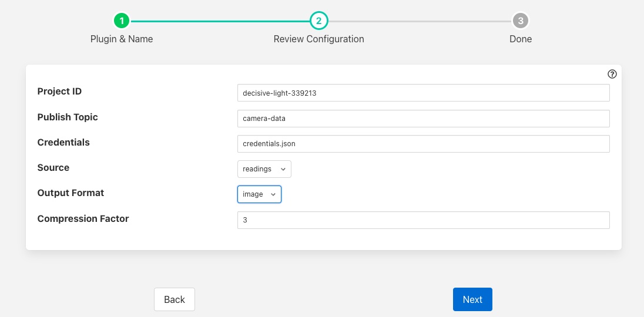Select the Review Configuration step label
This screenshot has width=644, height=317.
click(x=318, y=39)
